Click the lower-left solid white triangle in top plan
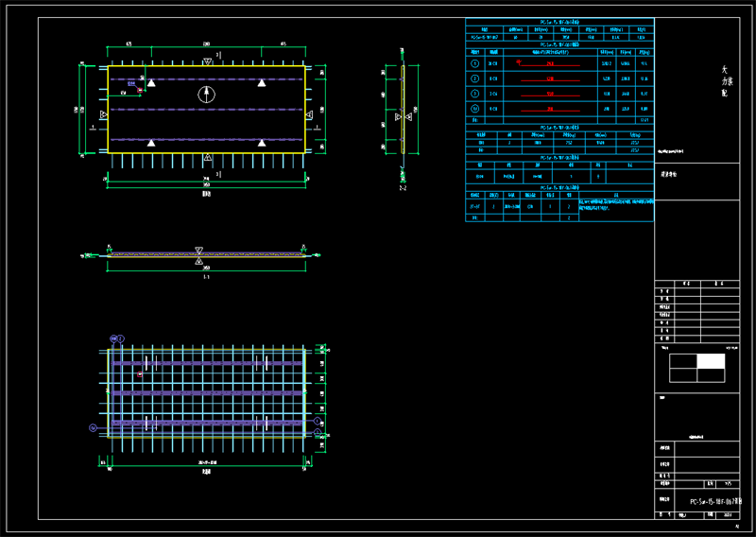The image size is (756, 537). [151, 143]
